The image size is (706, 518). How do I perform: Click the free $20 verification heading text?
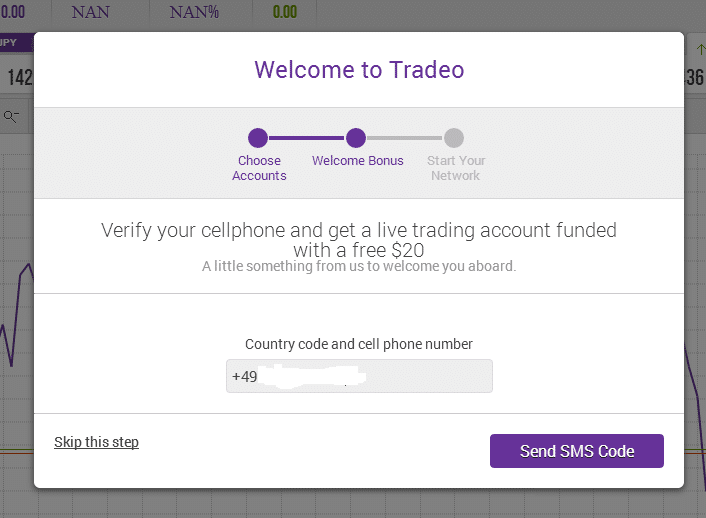tap(359, 239)
